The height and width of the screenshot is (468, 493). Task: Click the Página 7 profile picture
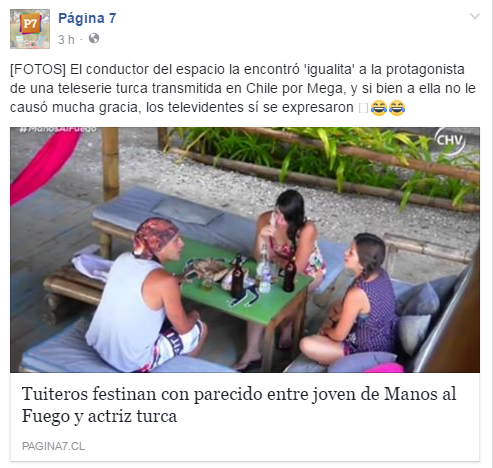[x=30, y=29]
